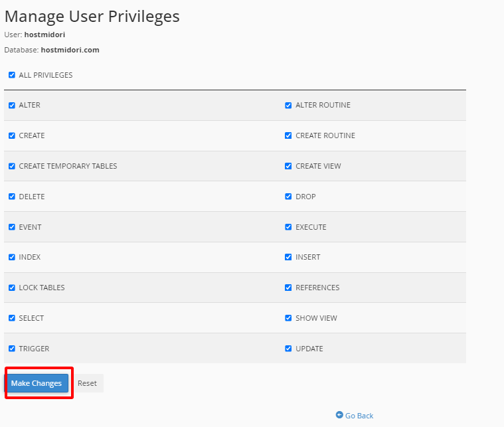Toggle the CREATE ROUTINE checkbox

(x=288, y=135)
